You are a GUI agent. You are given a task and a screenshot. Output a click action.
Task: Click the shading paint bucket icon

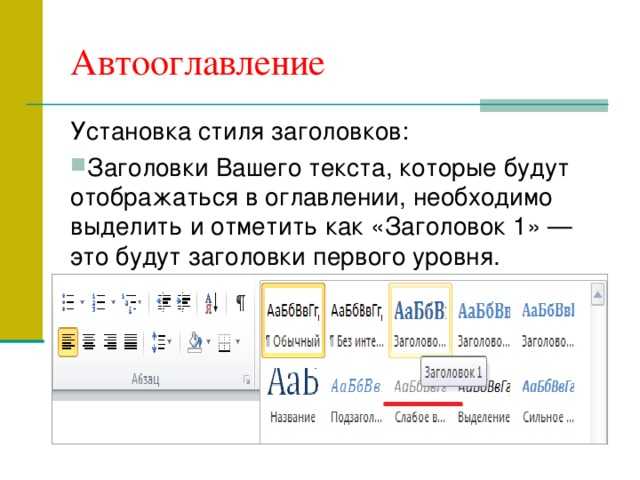click(x=195, y=342)
